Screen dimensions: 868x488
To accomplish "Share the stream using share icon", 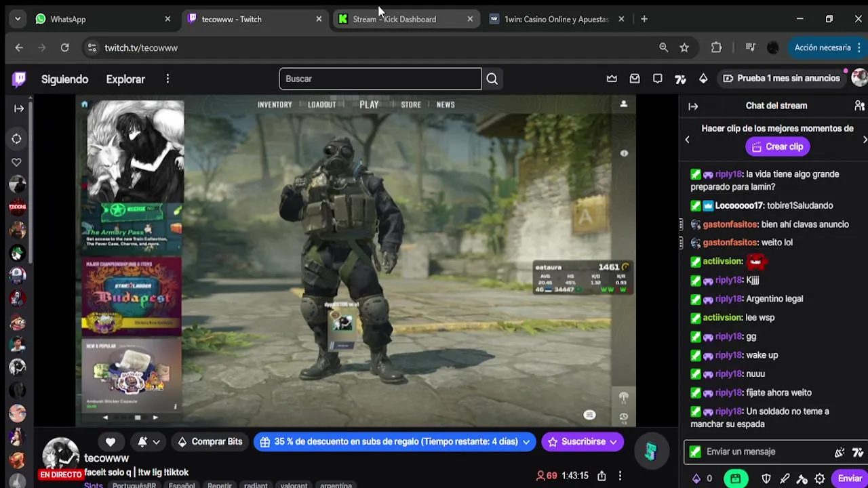I will pos(601,476).
